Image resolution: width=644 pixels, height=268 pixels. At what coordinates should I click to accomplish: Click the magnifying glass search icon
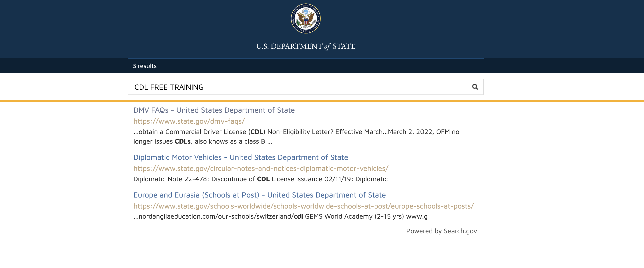[475, 87]
